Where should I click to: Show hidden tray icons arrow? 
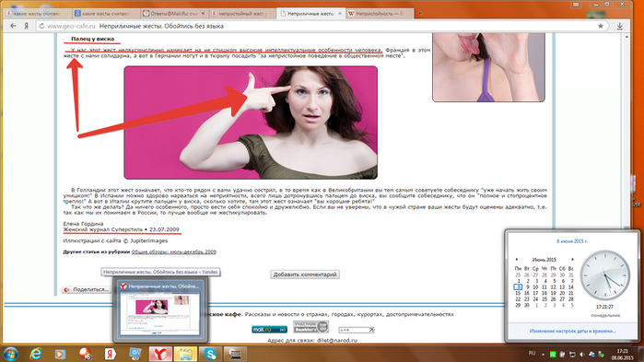click(x=543, y=355)
